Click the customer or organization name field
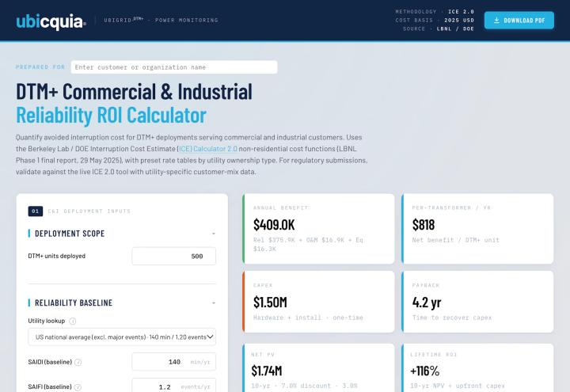Image resolution: width=570 pixels, height=392 pixels. coord(174,67)
